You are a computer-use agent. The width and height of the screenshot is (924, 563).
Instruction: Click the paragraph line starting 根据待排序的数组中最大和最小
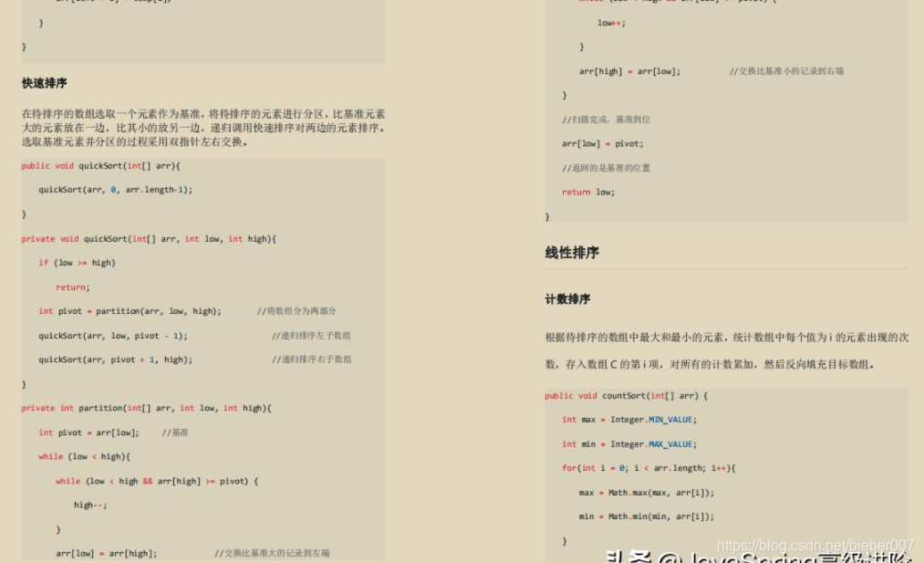[x=727, y=338]
